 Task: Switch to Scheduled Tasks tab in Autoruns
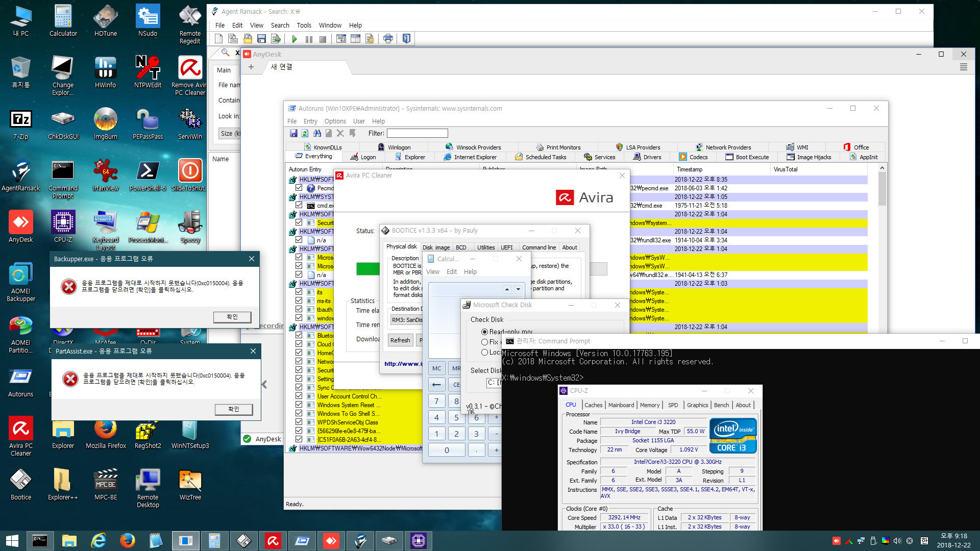tap(541, 157)
